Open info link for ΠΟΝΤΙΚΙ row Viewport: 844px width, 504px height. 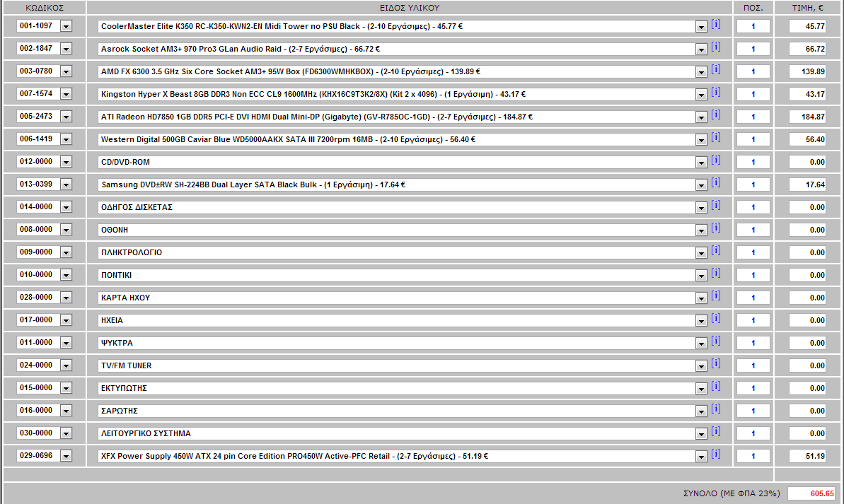point(715,273)
